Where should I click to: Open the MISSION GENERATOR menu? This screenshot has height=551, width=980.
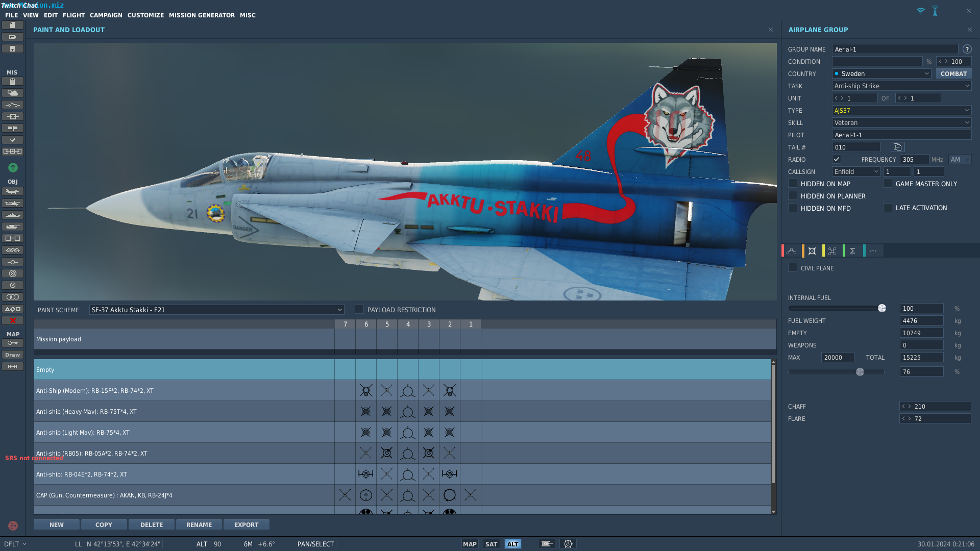tap(202, 15)
